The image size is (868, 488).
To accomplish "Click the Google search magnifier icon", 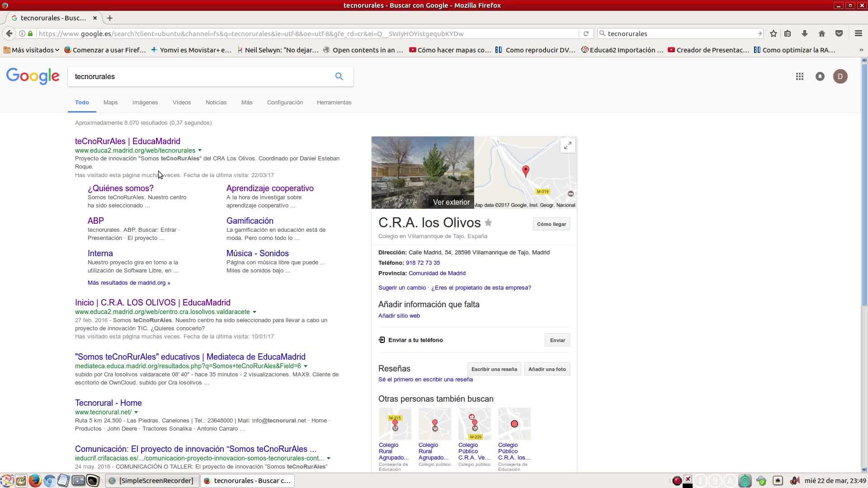I will point(339,76).
